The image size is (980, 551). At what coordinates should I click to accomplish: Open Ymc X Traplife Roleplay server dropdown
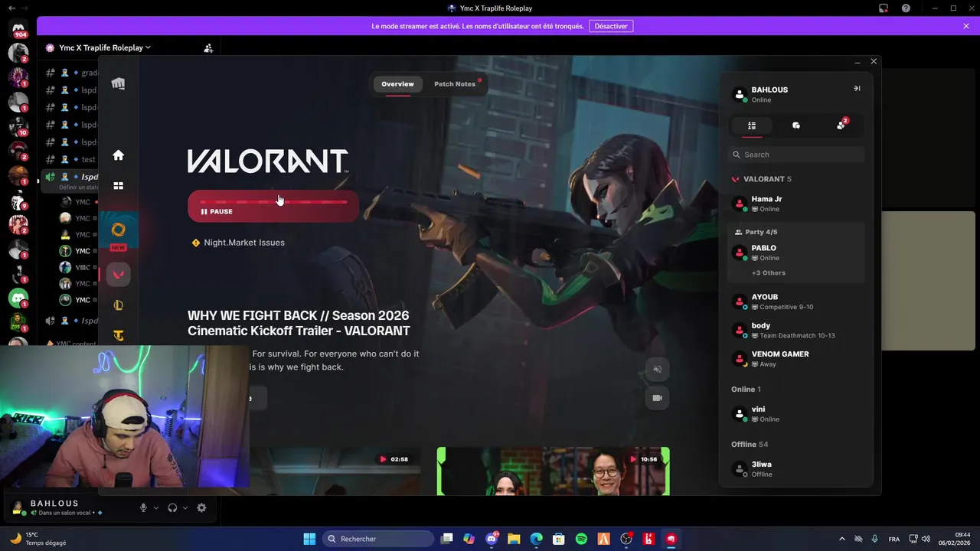[x=105, y=47]
